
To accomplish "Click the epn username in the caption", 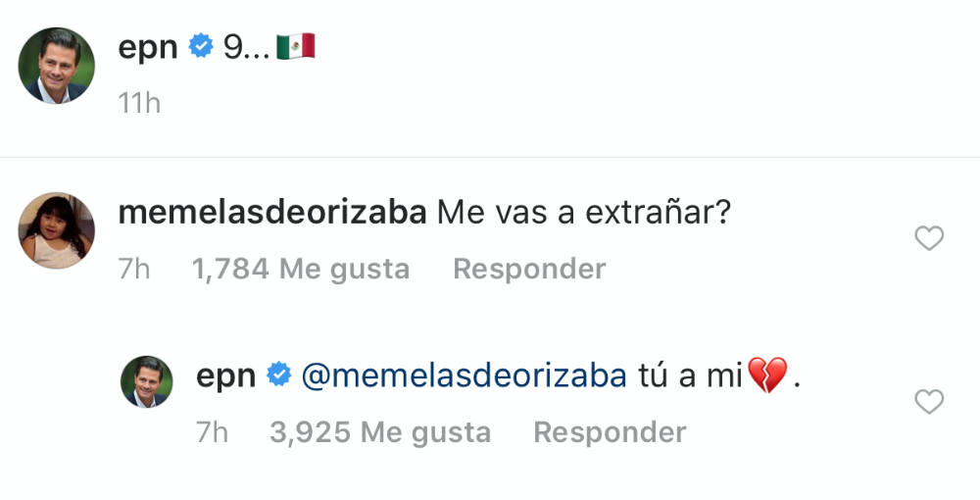I will tap(147, 46).
